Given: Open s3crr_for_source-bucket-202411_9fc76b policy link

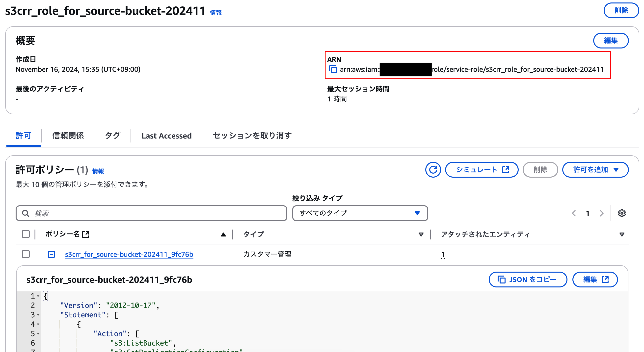Looking at the screenshot, I should click(129, 254).
